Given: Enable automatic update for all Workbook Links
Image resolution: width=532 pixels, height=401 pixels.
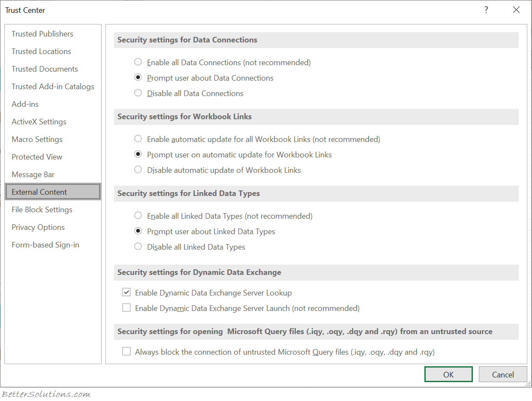Looking at the screenshot, I should coord(138,139).
